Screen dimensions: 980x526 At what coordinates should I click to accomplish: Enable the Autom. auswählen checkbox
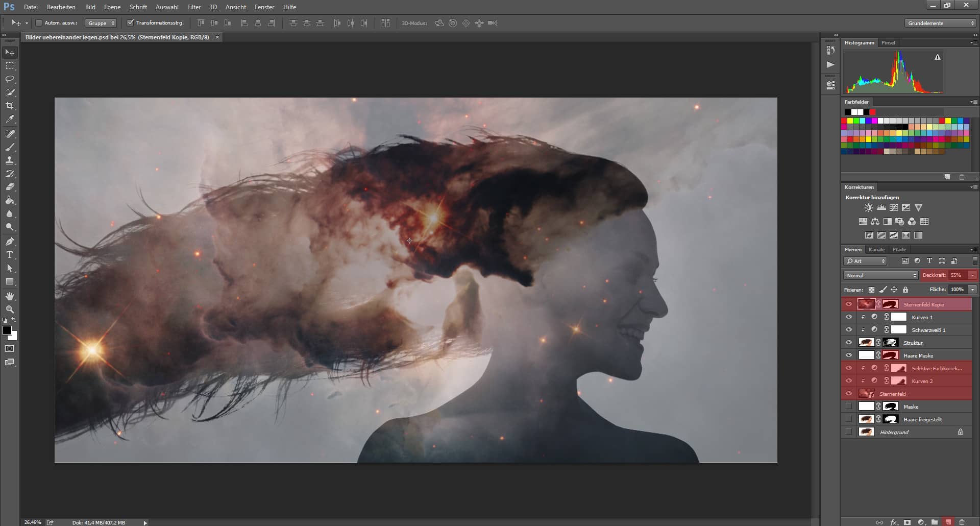[39, 23]
